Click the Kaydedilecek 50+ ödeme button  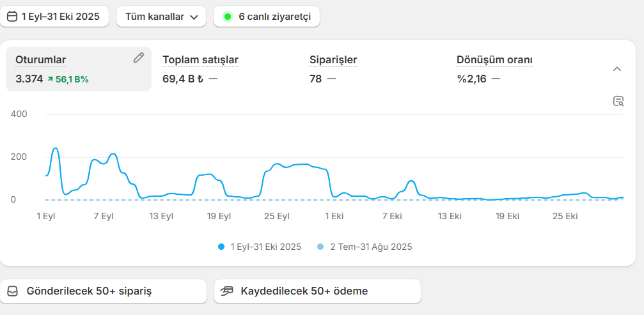click(x=317, y=291)
